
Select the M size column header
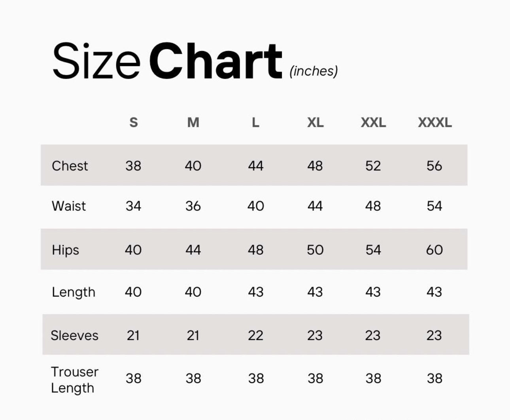click(x=193, y=123)
